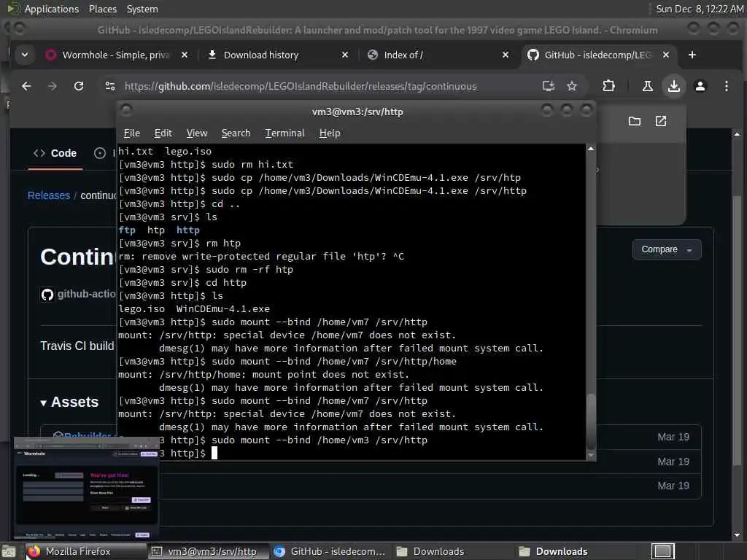Open terminal File menu
The image size is (747, 560).
tap(132, 133)
